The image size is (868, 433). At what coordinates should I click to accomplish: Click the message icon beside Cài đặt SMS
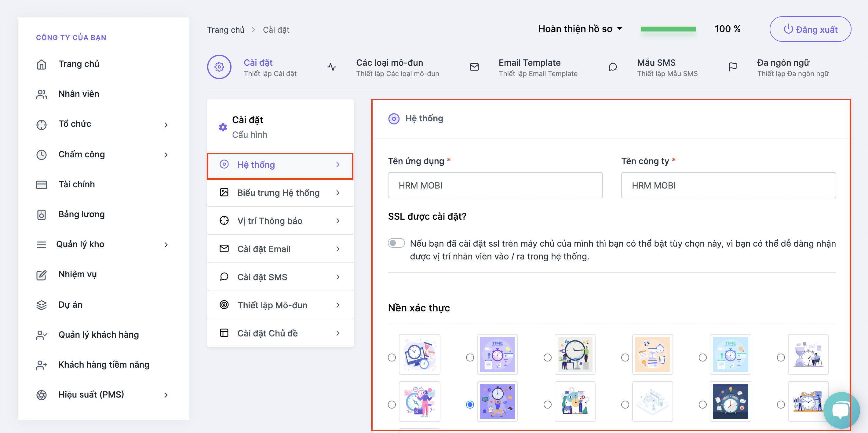(224, 277)
